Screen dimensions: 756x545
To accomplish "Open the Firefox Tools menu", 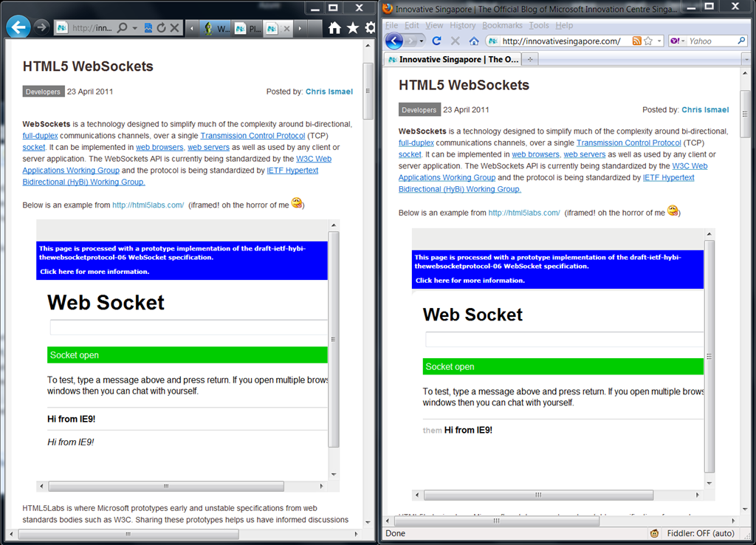I will [x=538, y=25].
